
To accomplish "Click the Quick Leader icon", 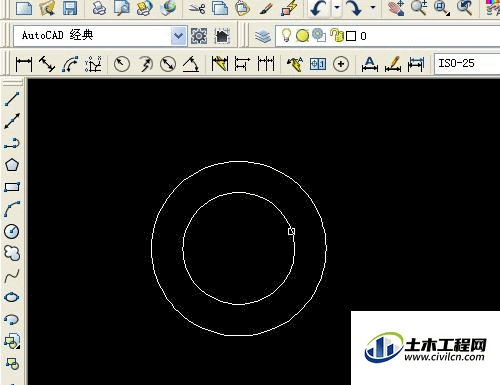I will click(295, 64).
